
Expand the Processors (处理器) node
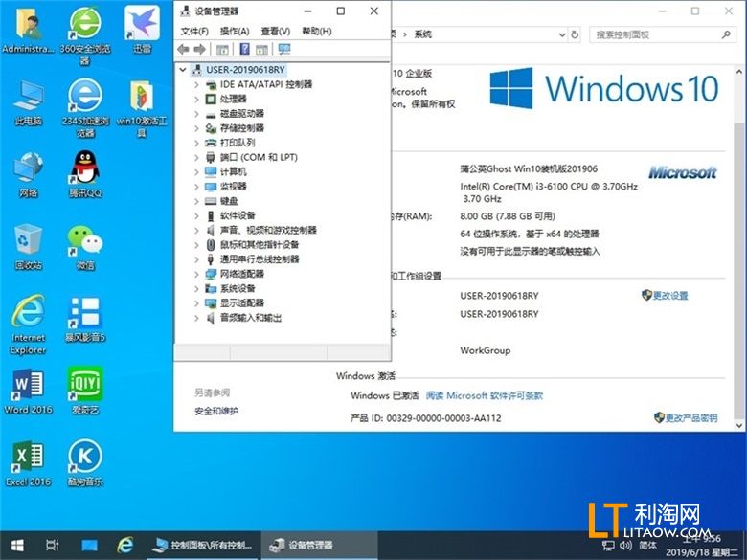click(196, 99)
